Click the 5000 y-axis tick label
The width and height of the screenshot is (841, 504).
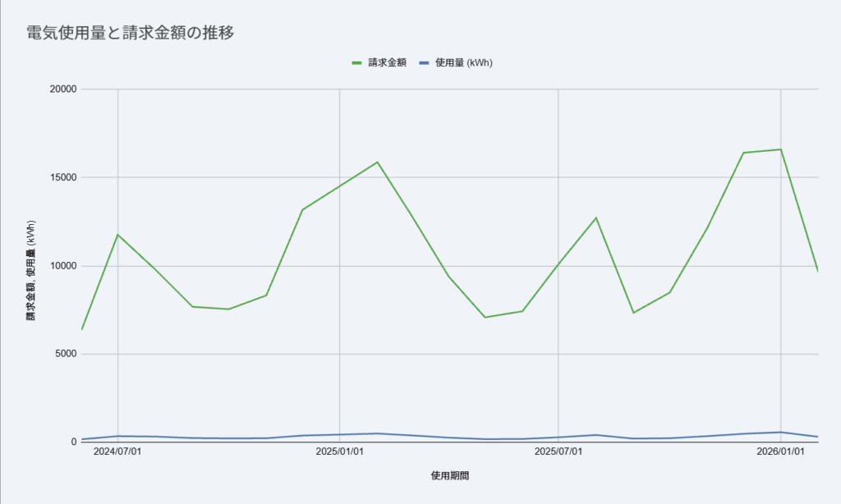(x=66, y=354)
